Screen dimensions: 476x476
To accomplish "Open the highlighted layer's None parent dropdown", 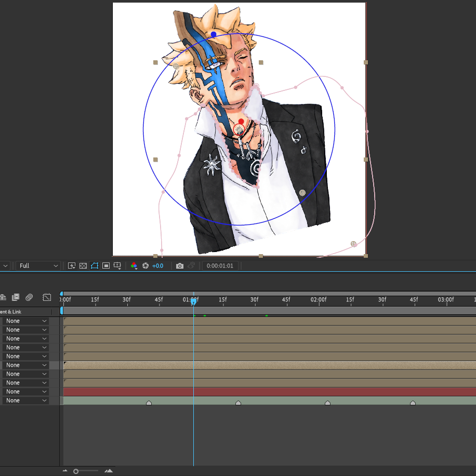I will (25, 365).
